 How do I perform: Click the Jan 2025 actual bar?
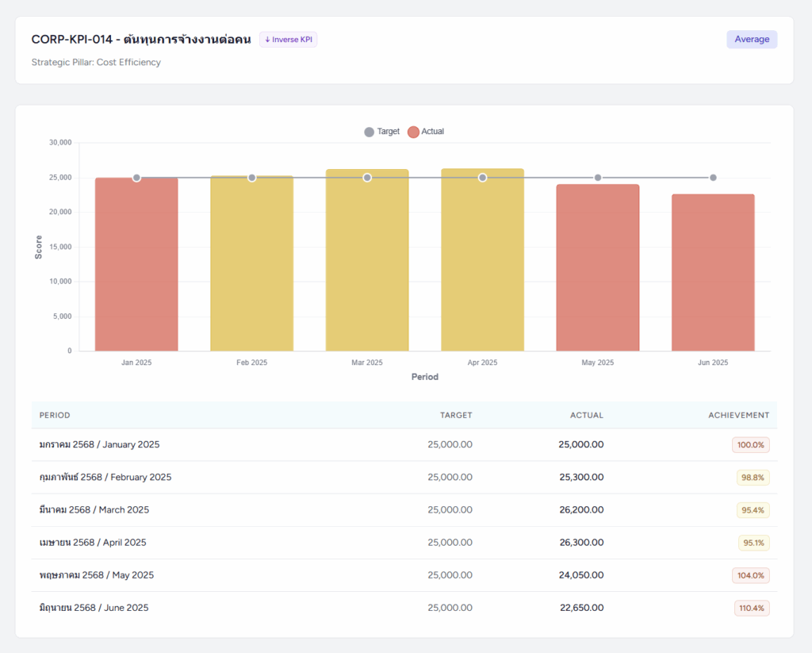click(136, 266)
